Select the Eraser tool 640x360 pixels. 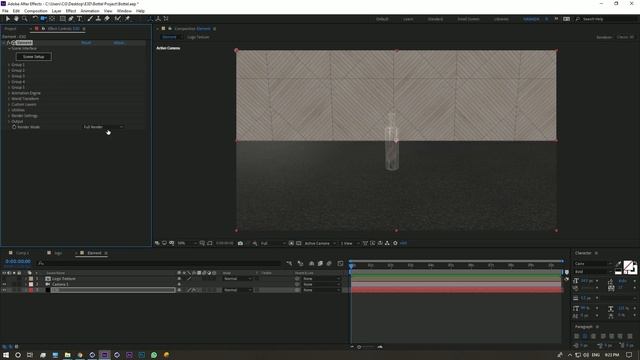coord(107,19)
